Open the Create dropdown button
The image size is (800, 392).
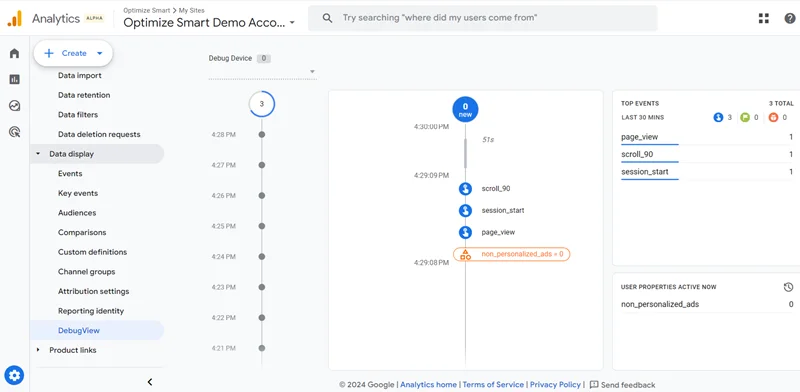[x=73, y=53]
